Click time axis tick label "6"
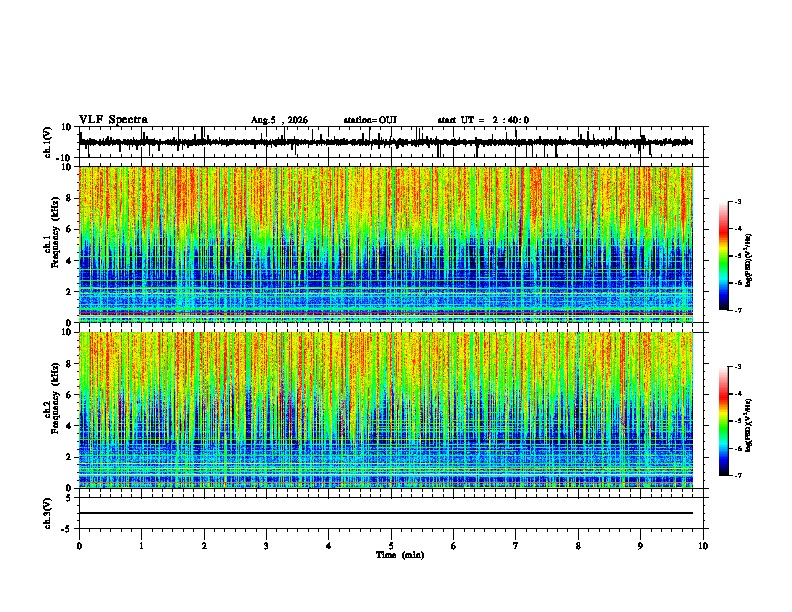792x612 pixels. click(x=454, y=546)
